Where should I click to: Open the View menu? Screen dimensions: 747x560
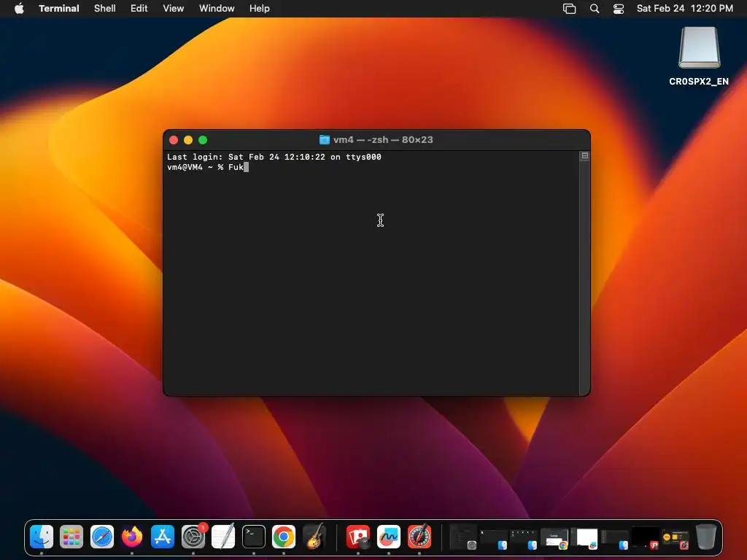[174, 8]
